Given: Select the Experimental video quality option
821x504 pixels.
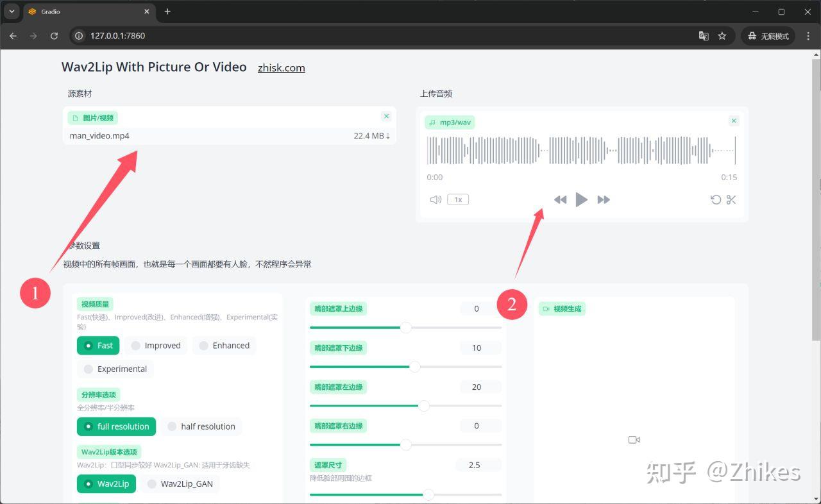Looking at the screenshot, I should (x=115, y=369).
